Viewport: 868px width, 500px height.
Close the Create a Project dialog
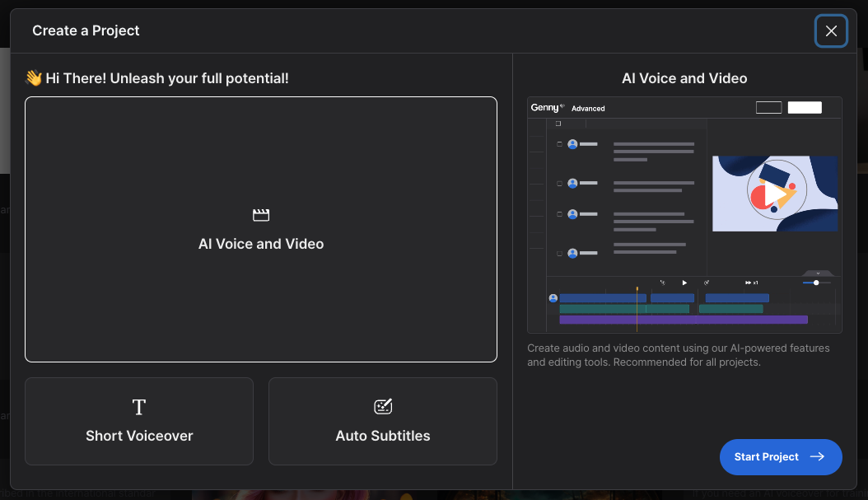(x=831, y=31)
